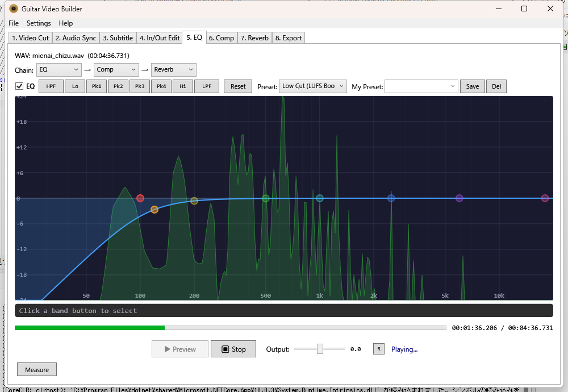568x392 pixels.
Task: Select the Pk1 peak band button
Action: [97, 86]
